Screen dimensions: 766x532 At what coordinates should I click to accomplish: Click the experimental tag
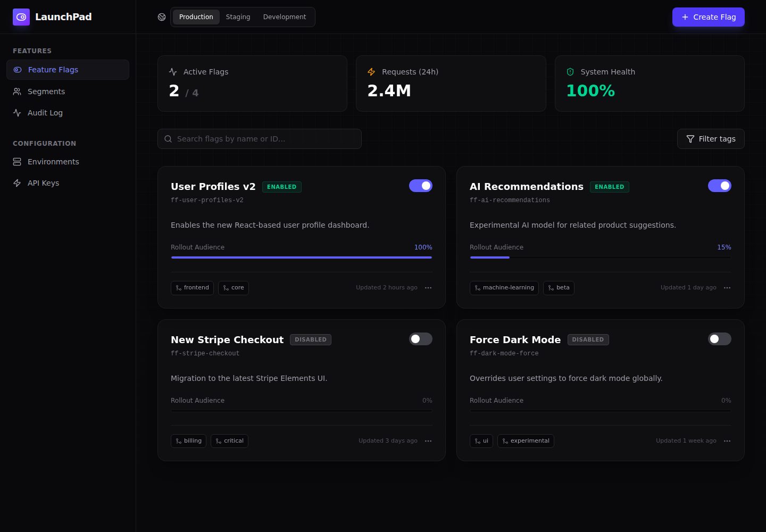point(526,441)
